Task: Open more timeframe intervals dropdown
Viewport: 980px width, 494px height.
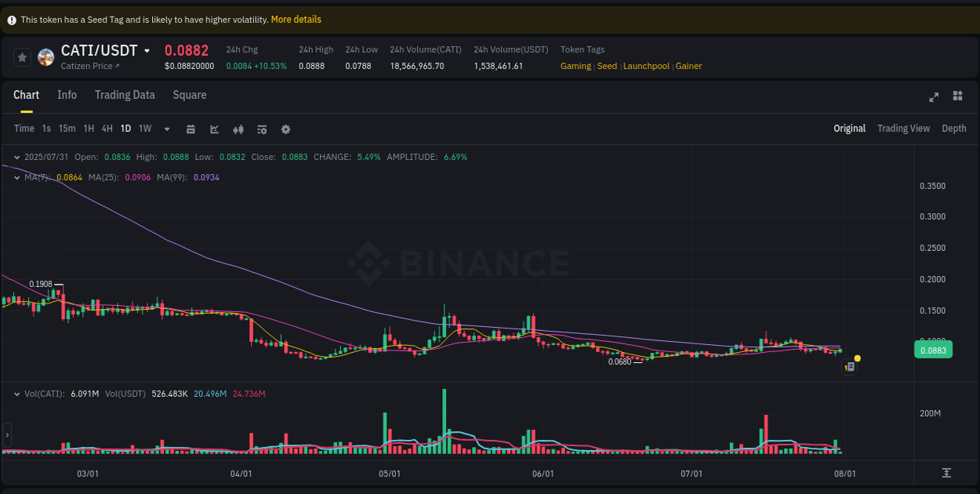Action: [165, 129]
